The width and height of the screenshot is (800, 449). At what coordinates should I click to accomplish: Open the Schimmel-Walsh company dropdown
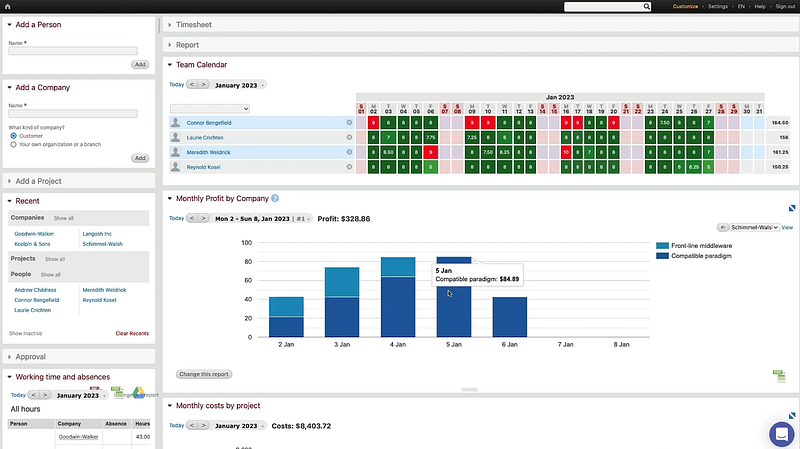pos(754,228)
